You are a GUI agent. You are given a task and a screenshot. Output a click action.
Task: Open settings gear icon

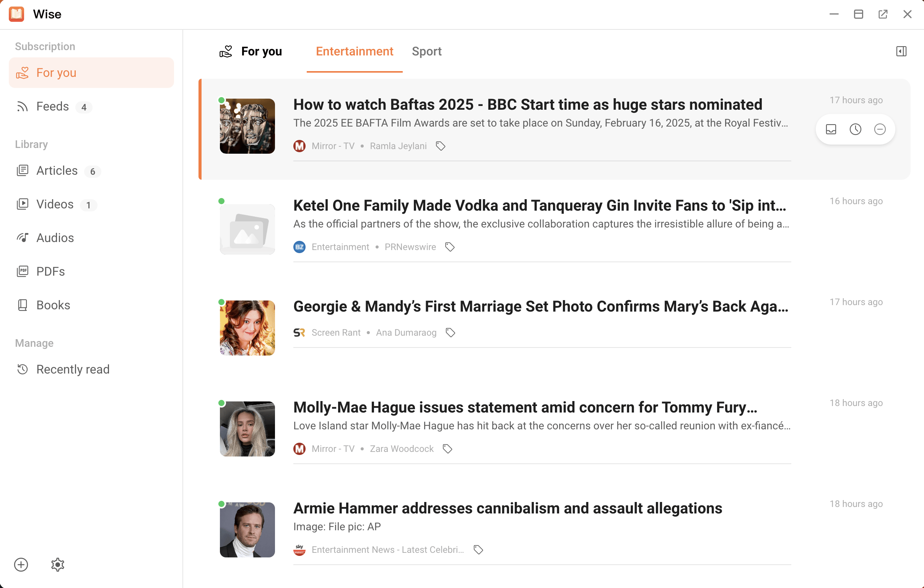point(57,564)
